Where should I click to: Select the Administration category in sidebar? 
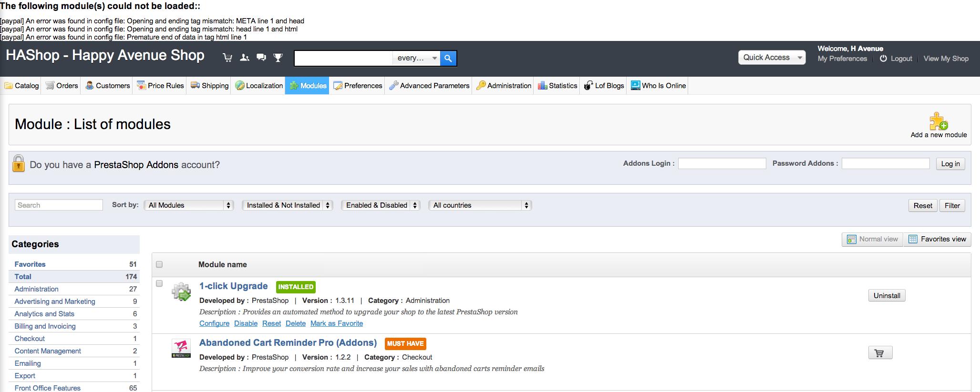(36, 289)
